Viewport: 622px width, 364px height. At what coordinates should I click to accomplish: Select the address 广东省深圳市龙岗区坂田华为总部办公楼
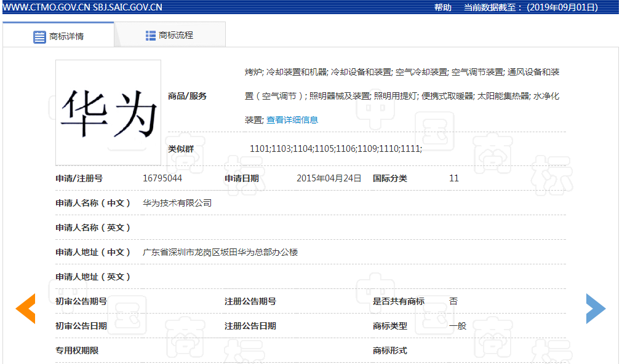pos(220,252)
